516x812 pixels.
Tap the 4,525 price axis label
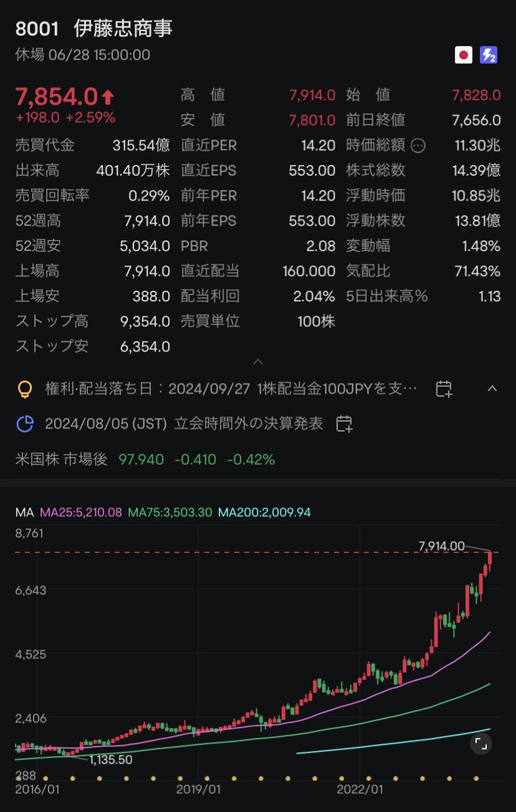(29, 654)
